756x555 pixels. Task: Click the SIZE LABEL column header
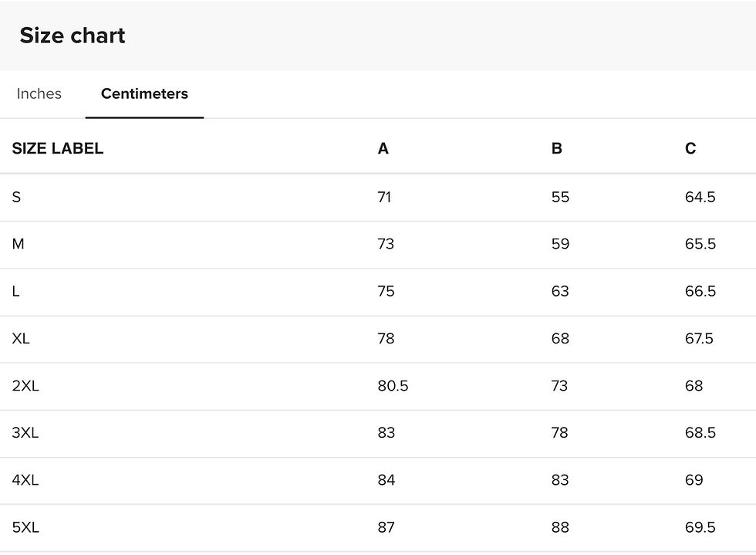(58, 148)
